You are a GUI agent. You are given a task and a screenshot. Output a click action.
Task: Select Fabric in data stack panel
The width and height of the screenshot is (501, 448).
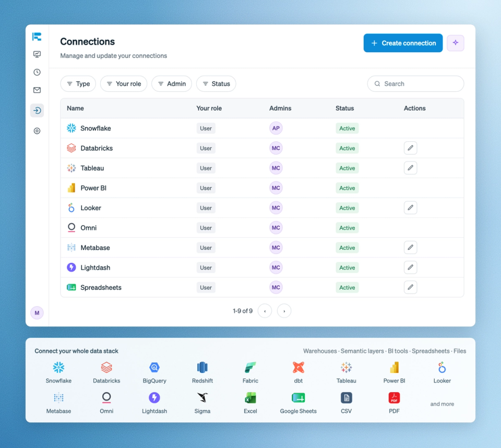(250, 373)
